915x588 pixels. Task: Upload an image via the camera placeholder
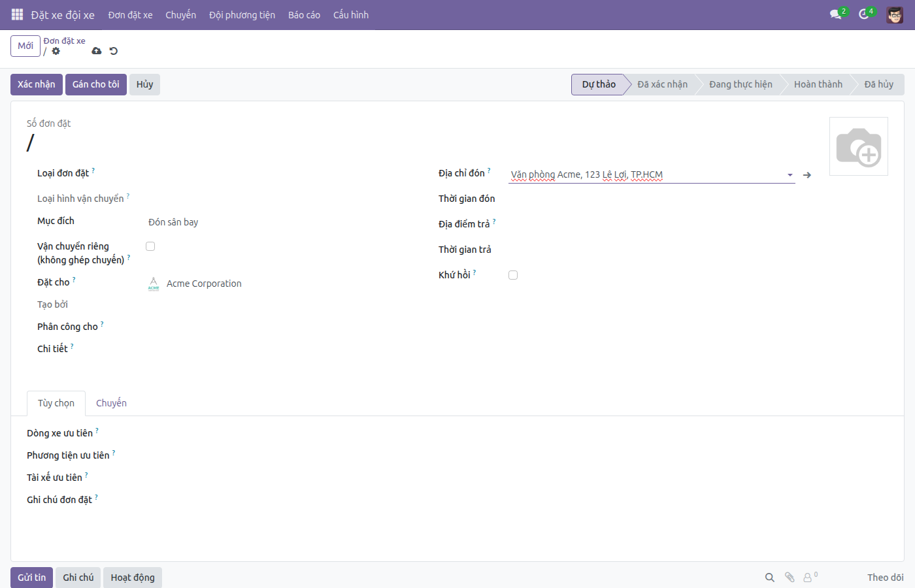click(x=859, y=146)
